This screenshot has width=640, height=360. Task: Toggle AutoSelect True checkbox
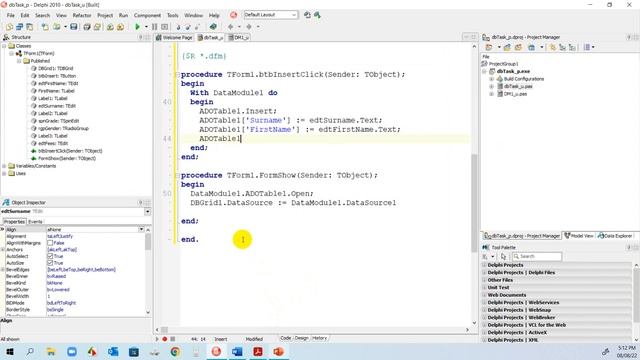(50, 256)
